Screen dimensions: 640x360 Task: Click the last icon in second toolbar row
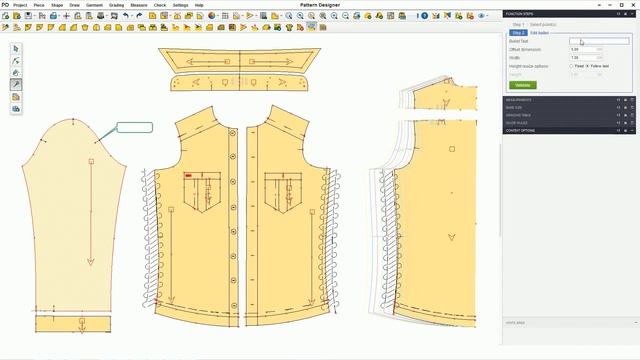323,27
